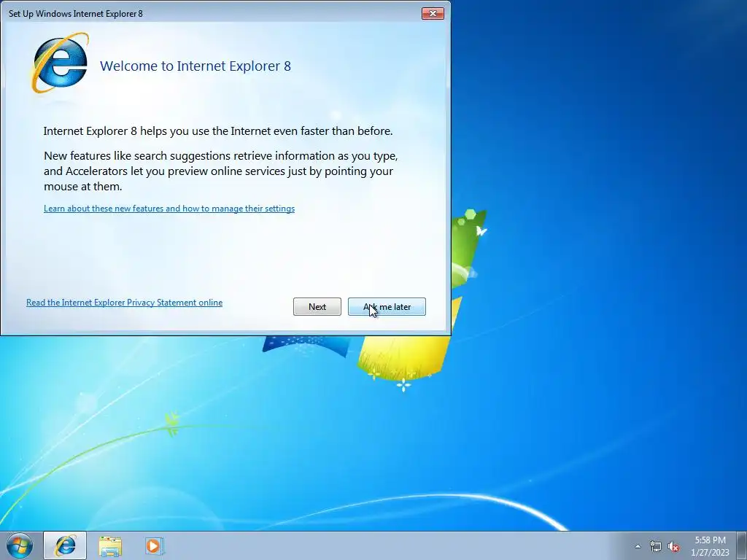Image resolution: width=747 pixels, height=560 pixels.
Task: Choose Ask me later
Action: (387, 307)
